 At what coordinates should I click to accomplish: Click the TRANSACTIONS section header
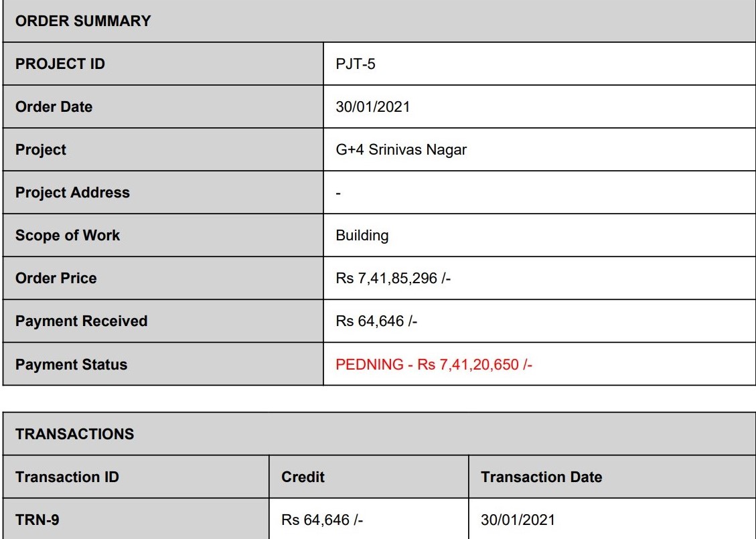75,434
